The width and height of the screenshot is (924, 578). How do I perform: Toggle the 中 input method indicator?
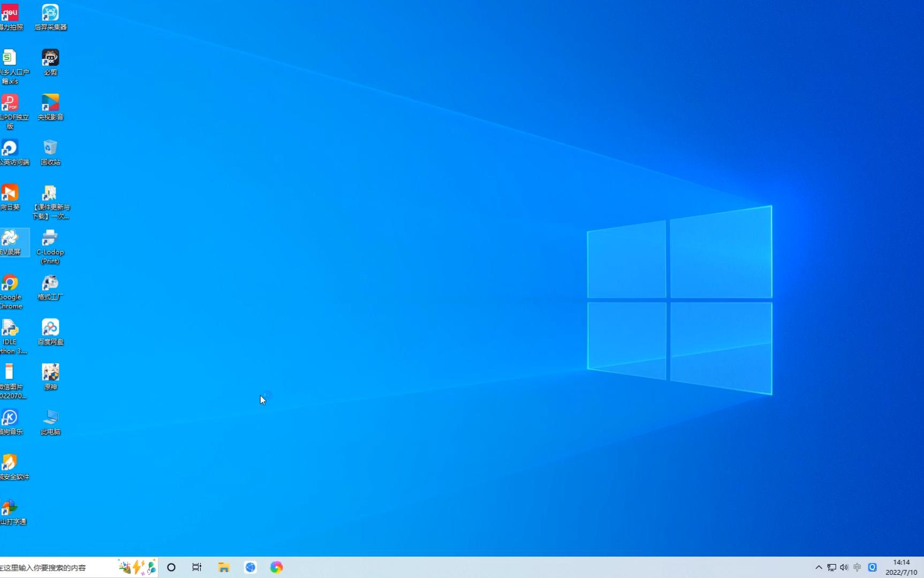click(857, 567)
